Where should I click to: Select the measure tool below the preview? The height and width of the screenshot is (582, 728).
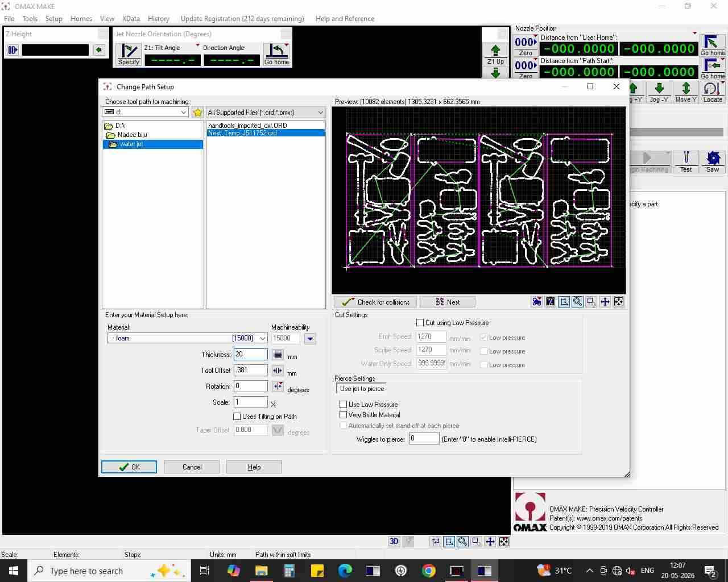coord(564,302)
